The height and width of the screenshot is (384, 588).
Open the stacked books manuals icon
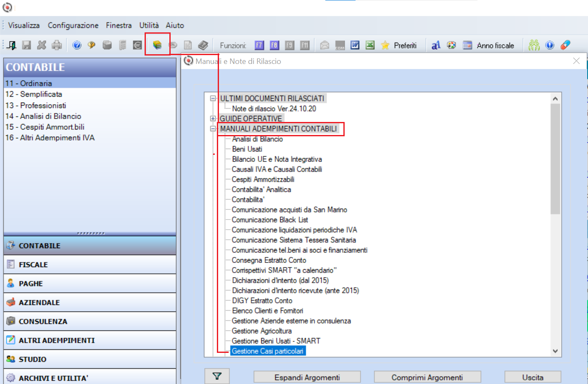157,45
